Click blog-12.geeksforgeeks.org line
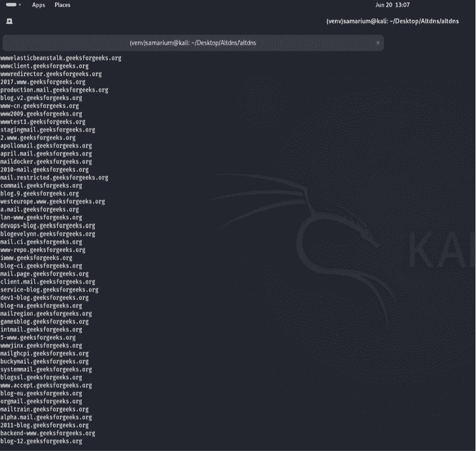 [41, 441]
